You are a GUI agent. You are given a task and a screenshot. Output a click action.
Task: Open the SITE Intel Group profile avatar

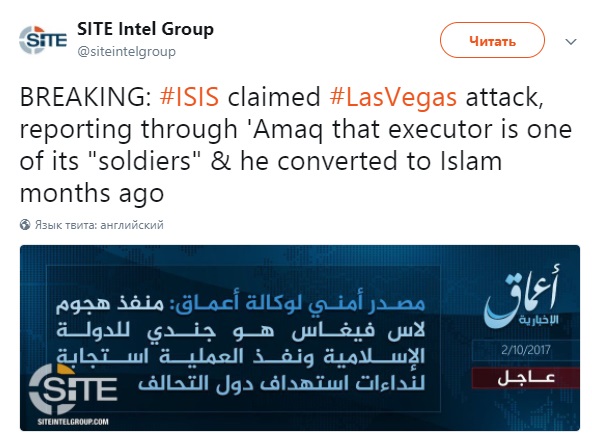pos(43,40)
